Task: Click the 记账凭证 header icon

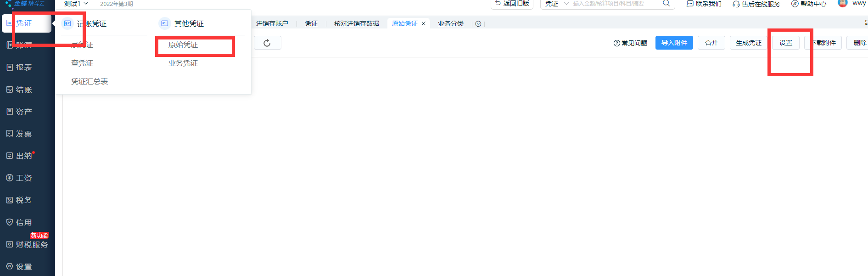Action: [x=67, y=23]
